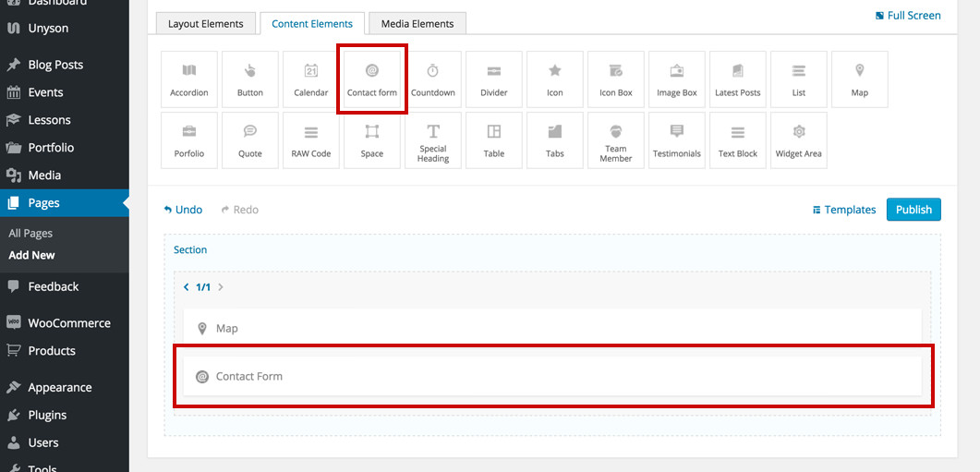
Task: Add the Widget Area element
Action: click(798, 140)
